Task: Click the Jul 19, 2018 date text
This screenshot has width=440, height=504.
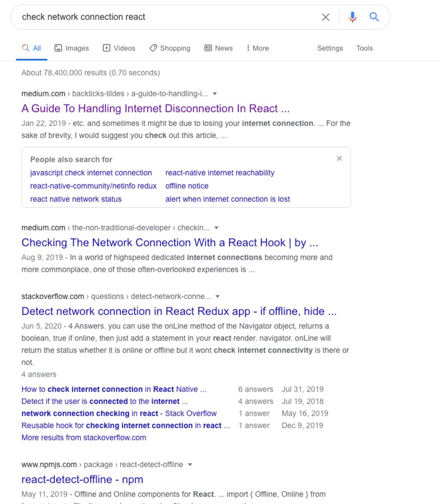Action: 303,401
